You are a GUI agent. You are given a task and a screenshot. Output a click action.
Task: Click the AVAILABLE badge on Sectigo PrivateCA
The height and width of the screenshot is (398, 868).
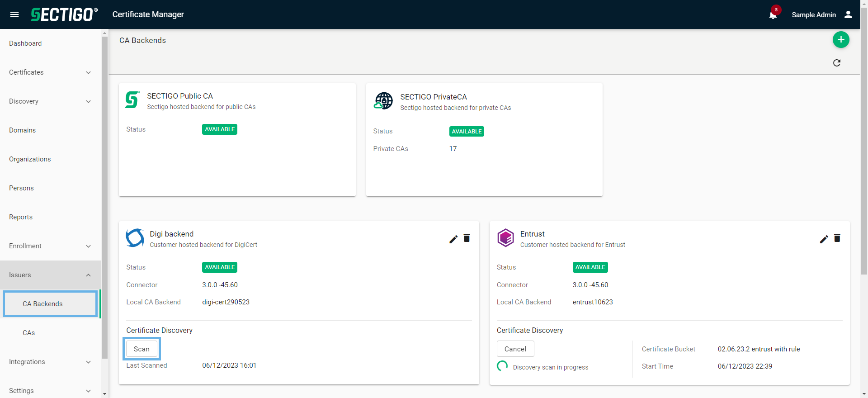click(x=467, y=132)
